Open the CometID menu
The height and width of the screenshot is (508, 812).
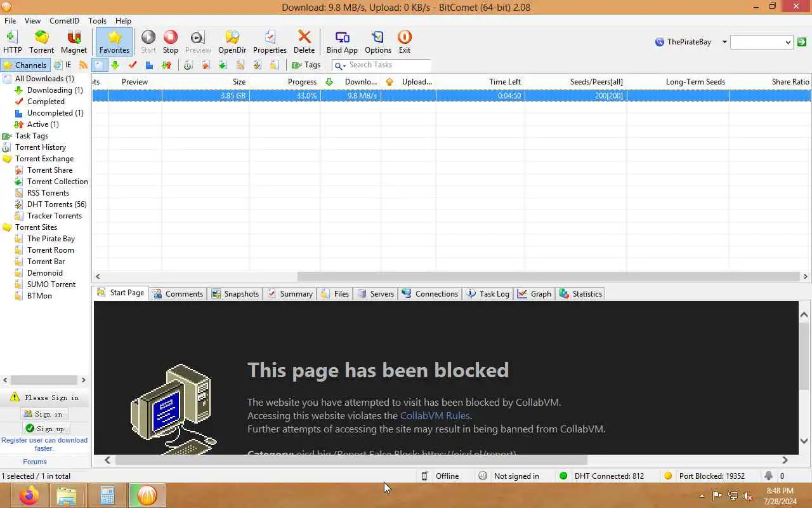[64, 21]
